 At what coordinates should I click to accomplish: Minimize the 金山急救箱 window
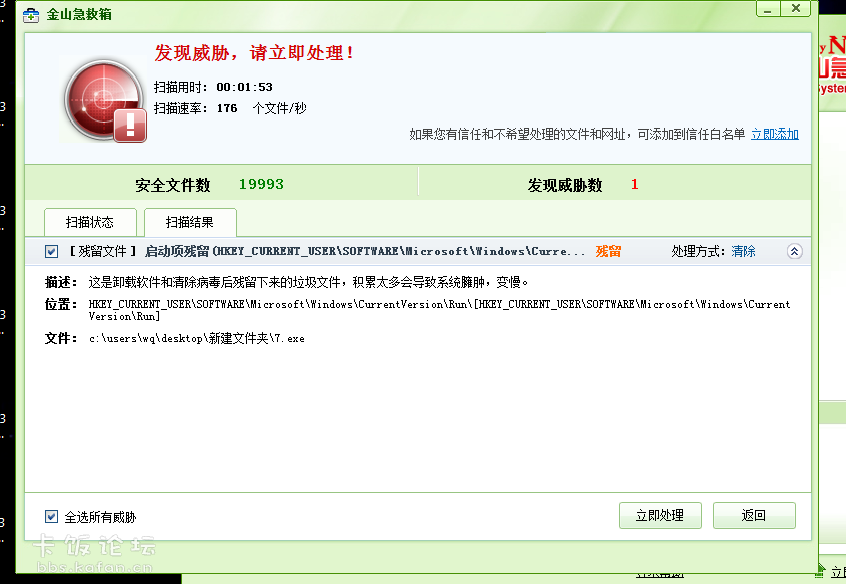click(x=767, y=8)
